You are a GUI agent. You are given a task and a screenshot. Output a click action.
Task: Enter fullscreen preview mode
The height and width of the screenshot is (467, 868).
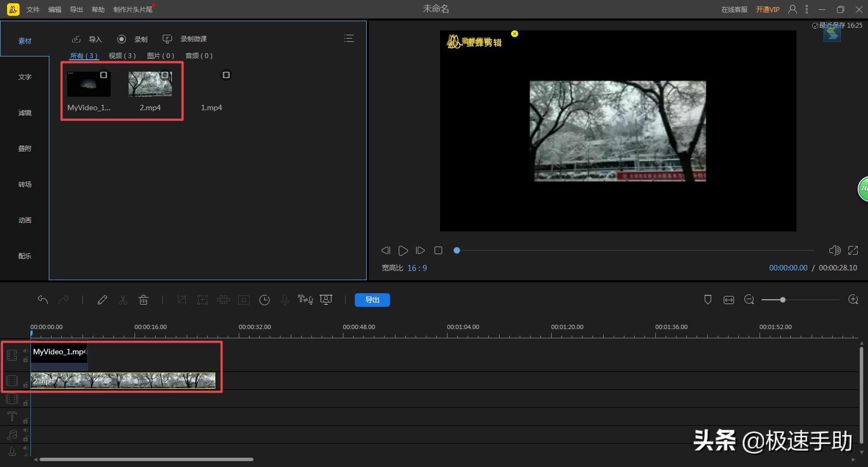(853, 250)
